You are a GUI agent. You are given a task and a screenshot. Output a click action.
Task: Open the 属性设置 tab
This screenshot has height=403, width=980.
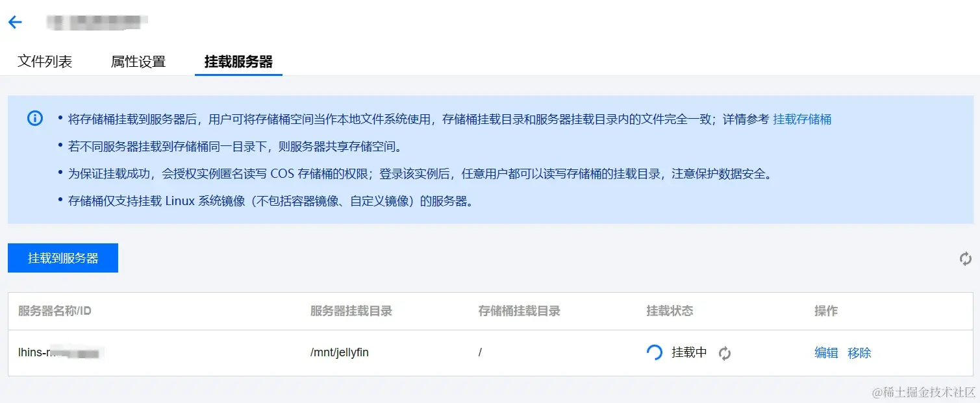coord(138,60)
